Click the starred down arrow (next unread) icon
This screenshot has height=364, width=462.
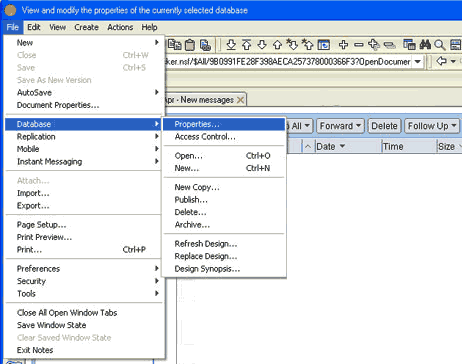292,44
